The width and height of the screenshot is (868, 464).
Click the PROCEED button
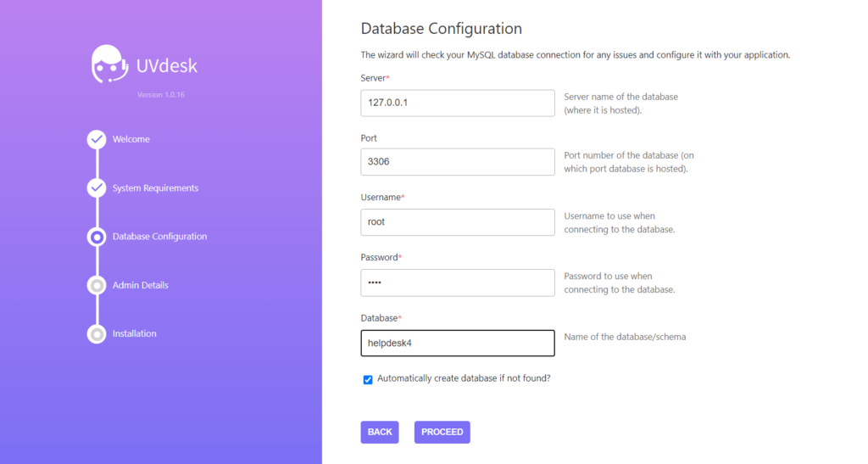click(442, 432)
